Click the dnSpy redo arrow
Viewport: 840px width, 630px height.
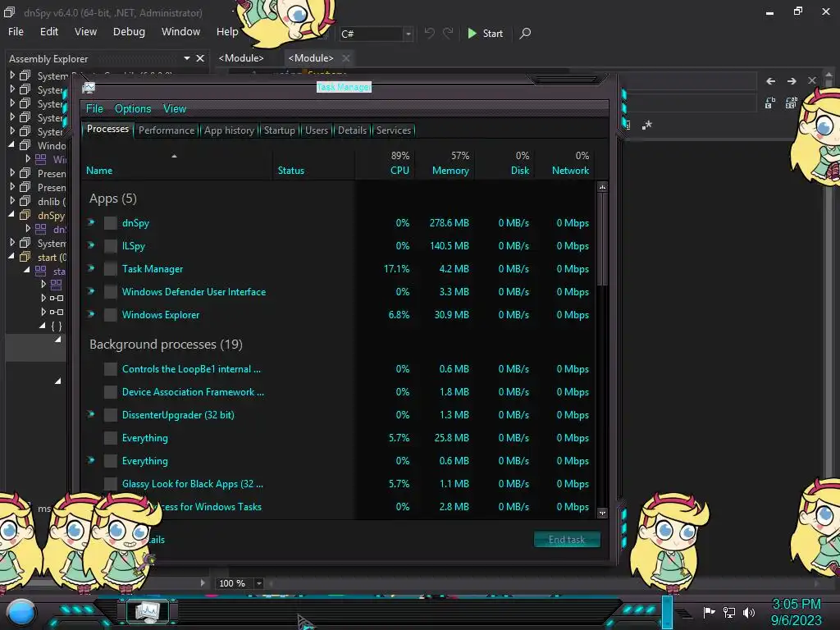[448, 33]
